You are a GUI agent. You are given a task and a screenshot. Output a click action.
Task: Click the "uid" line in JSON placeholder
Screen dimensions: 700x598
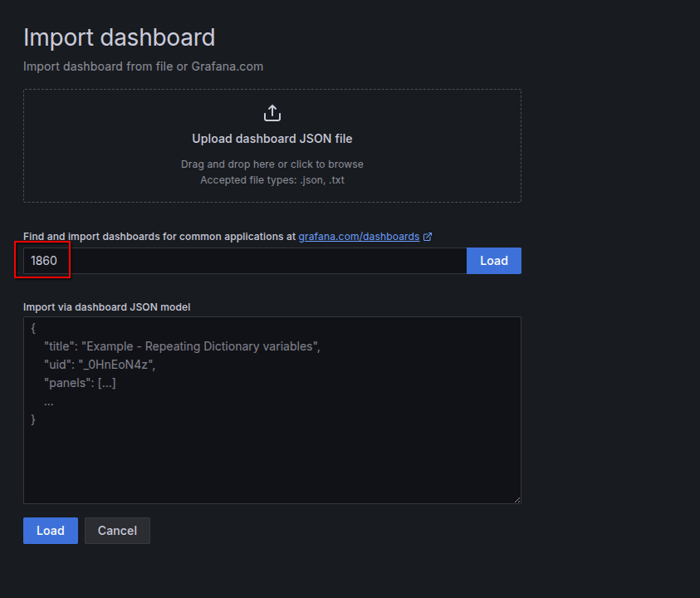pyautogui.click(x=100, y=365)
